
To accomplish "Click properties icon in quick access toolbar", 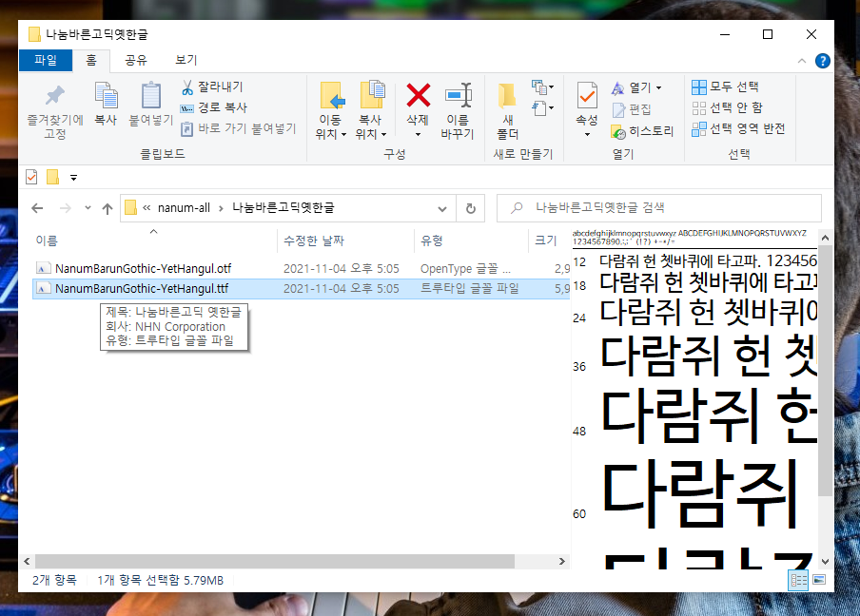I will click(31, 177).
